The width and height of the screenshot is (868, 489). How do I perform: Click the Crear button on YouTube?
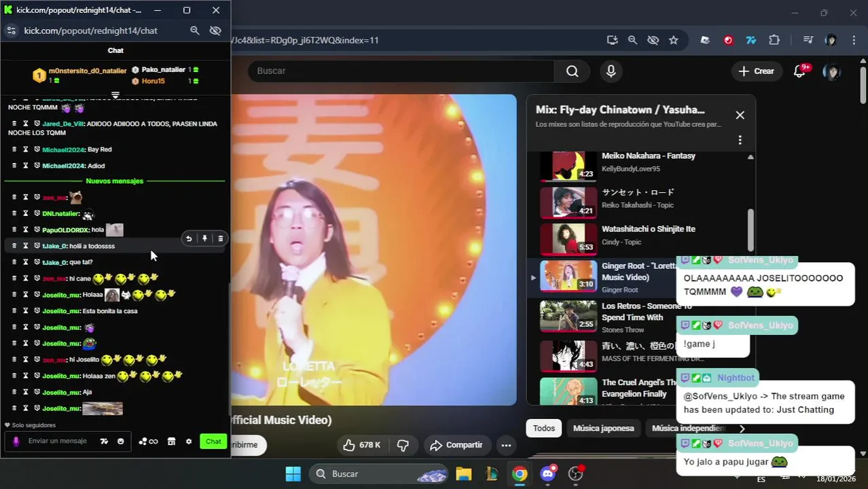pos(756,71)
